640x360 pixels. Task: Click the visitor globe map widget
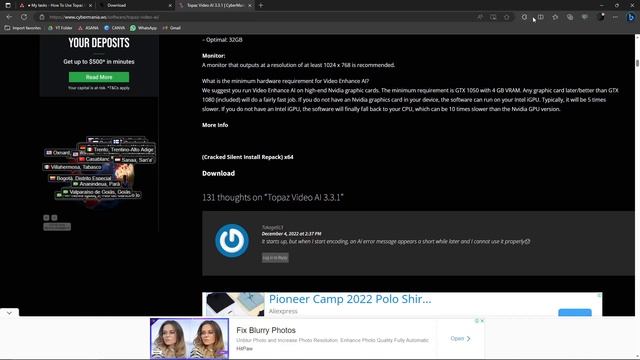pyautogui.click(x=99, y=173)
